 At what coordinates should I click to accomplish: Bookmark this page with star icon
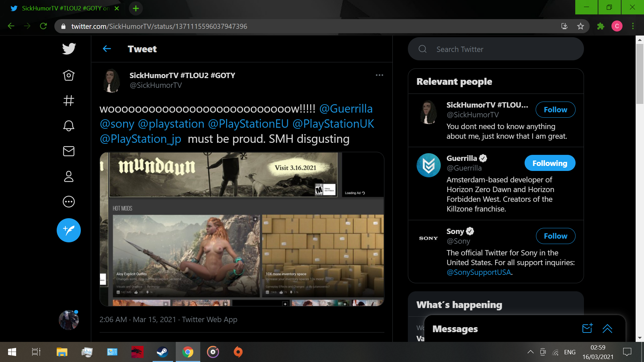tap(581, 26)
